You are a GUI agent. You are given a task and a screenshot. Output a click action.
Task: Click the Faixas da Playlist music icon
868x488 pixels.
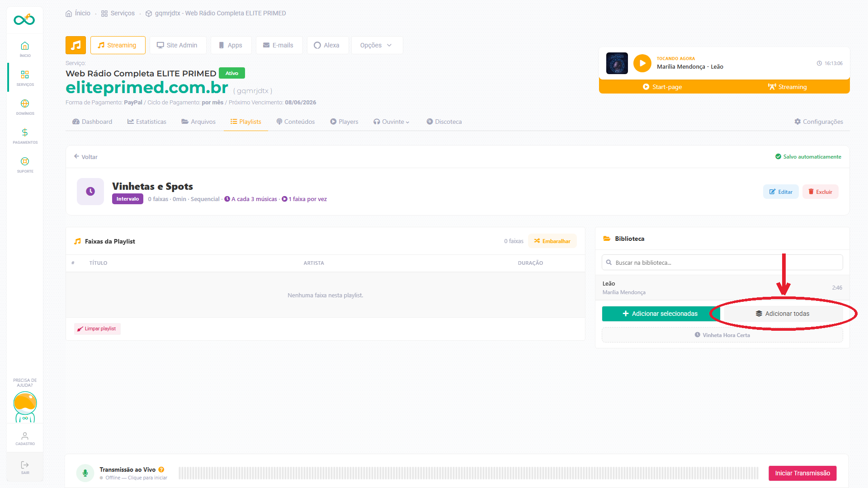click(77, 241)
